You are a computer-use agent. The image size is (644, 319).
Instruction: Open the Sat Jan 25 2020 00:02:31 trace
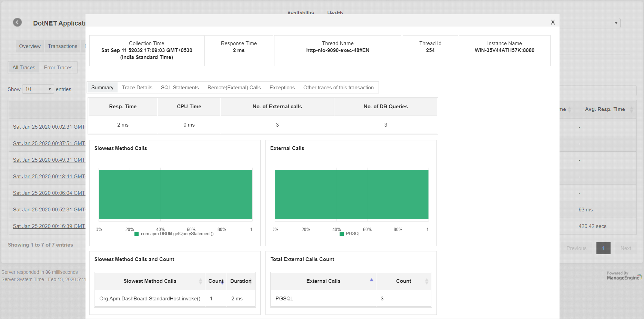[49, 127]
